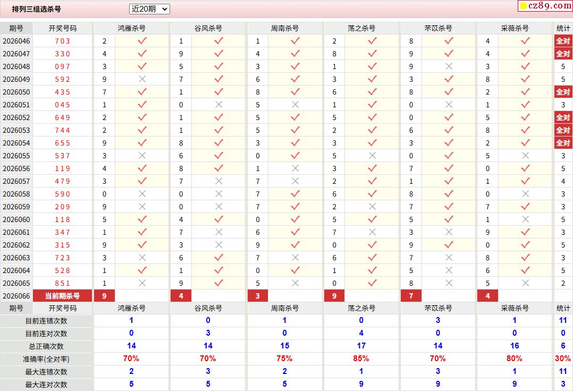Select the 荡之杀号 top column header
Viewport: 573px width, 392px height.
[x=361, y=28]
